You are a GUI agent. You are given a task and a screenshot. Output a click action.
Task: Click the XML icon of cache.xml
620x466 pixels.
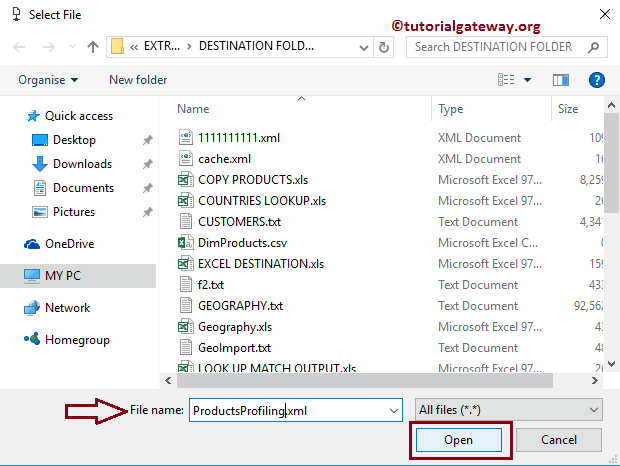185,158
